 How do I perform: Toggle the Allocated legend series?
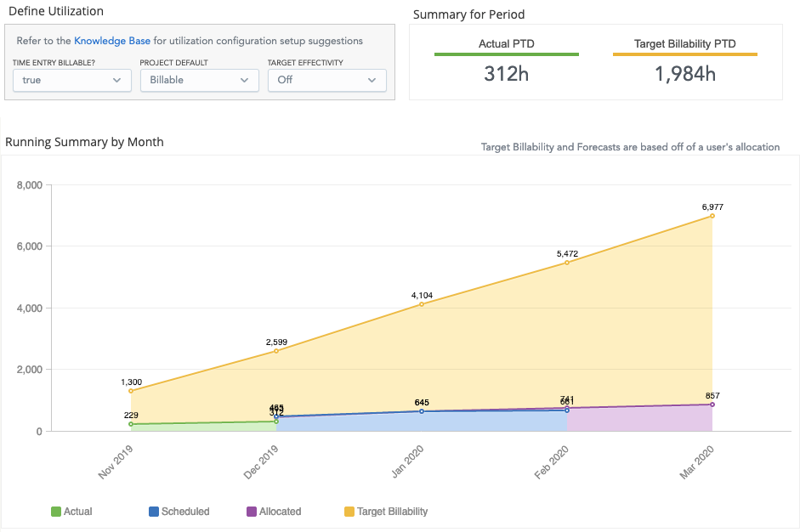click(274, 511)
